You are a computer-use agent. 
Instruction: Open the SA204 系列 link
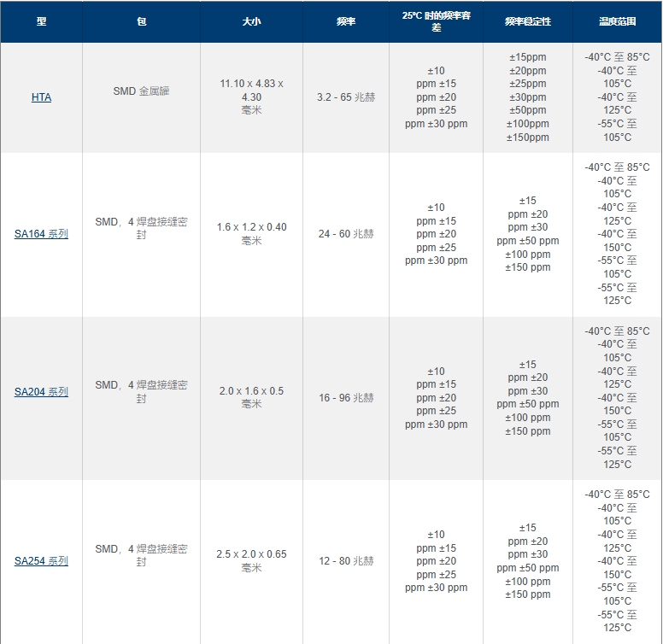(41, 392)
